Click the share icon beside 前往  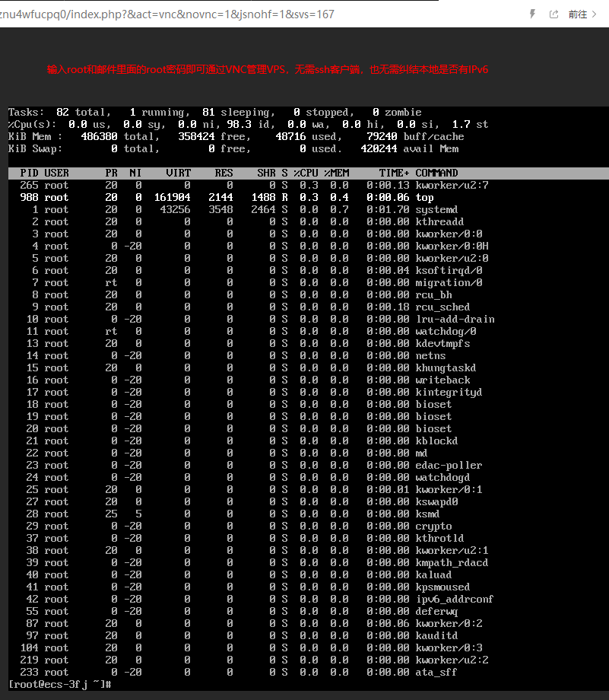click(x=553, y=14)
